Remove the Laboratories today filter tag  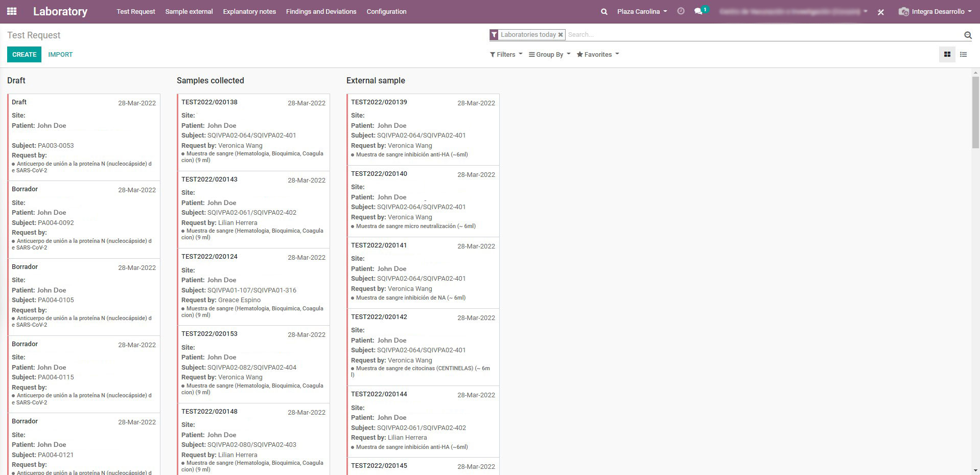click(x=561, y=35)
